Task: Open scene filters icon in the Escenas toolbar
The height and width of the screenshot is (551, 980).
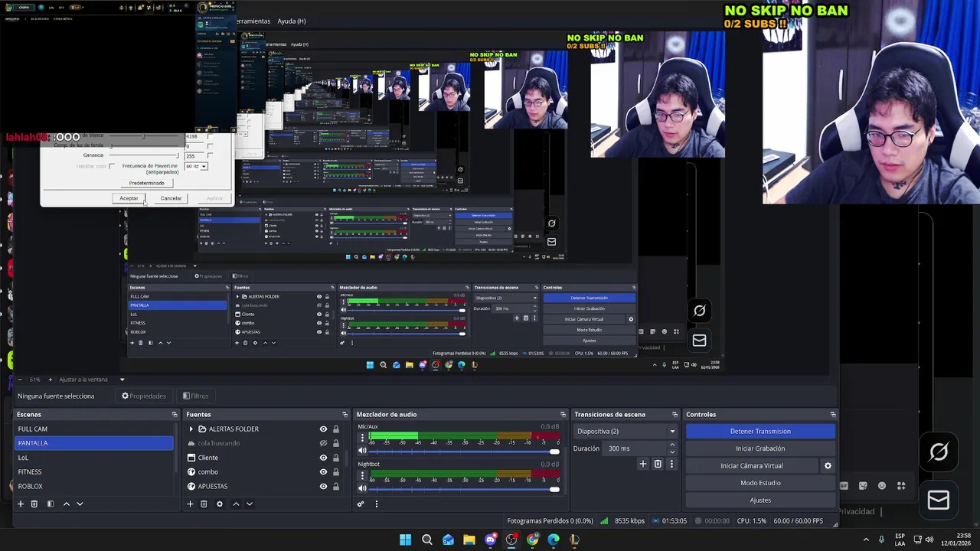Action: (50, 504)
